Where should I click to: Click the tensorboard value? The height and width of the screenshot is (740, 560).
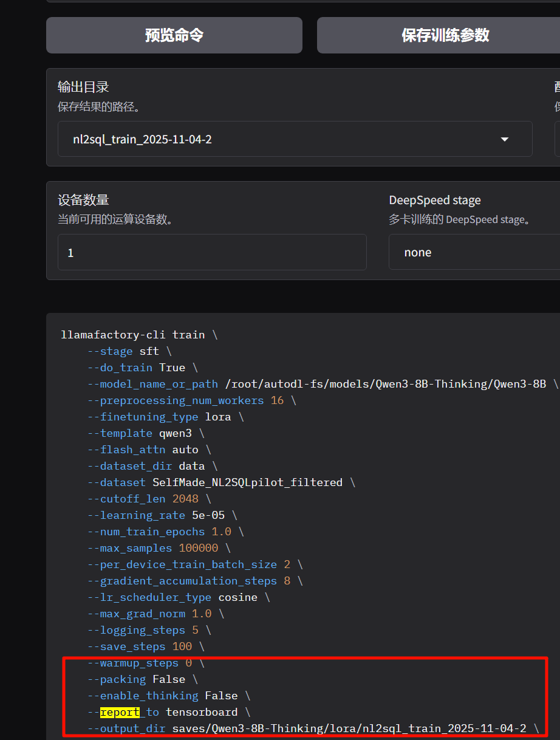point(202,712)
